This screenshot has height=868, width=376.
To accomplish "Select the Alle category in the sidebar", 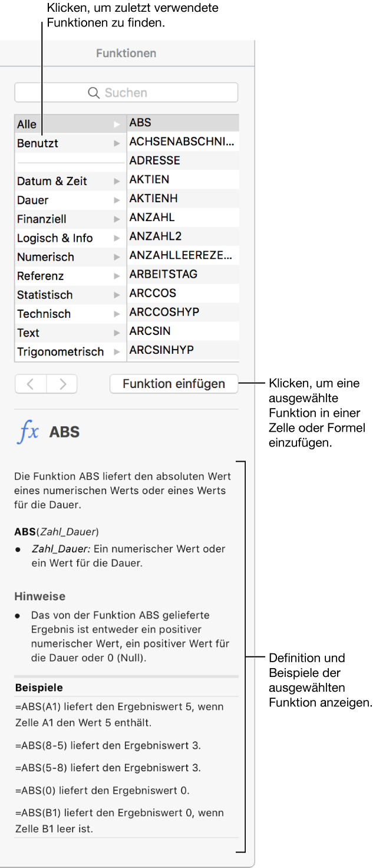I will 59,124.
